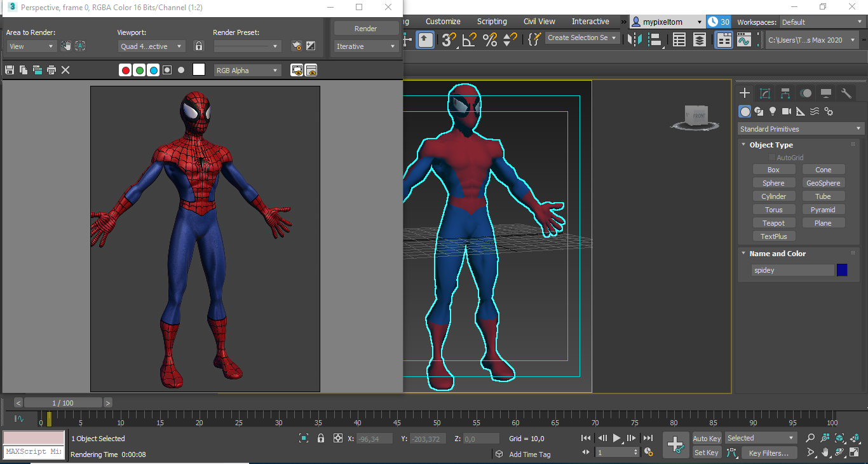Click Edit Region hand icon
Screen dimensions: 868x464
(66, 46)
